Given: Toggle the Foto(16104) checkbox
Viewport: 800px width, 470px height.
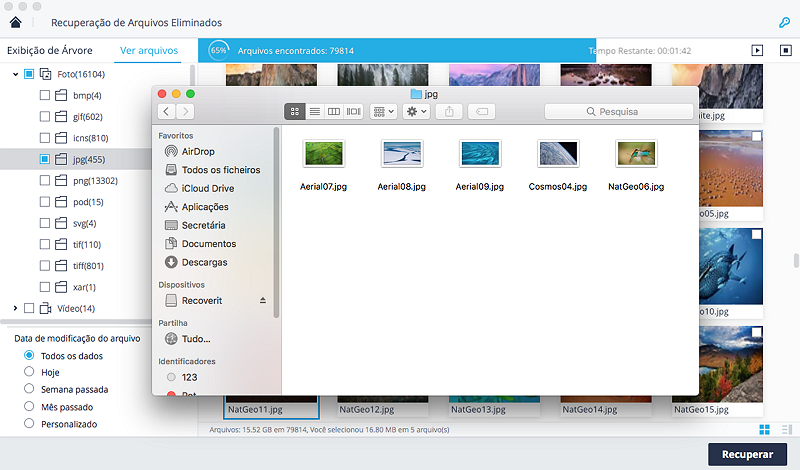Looking at the screenshot, I should (x=29, y=74).
